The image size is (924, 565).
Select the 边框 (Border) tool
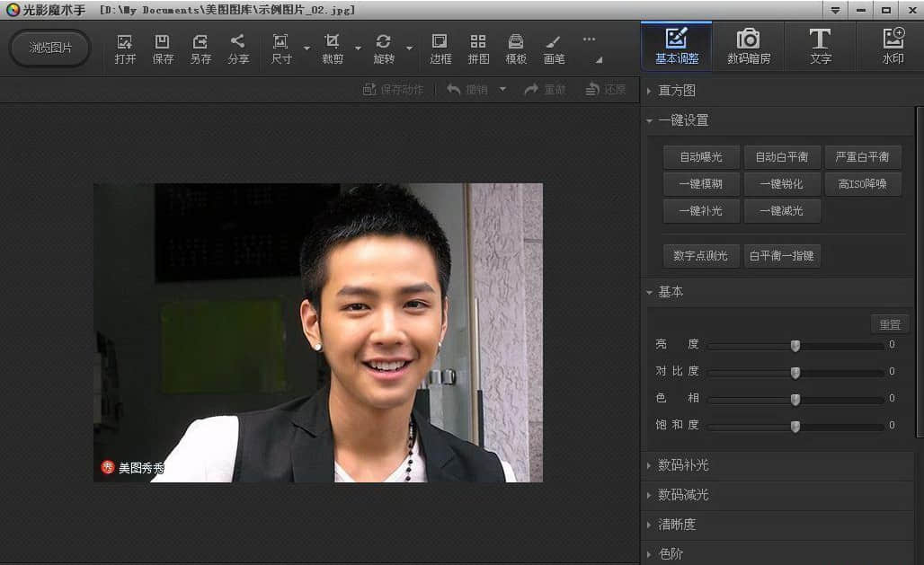[440, 49]
